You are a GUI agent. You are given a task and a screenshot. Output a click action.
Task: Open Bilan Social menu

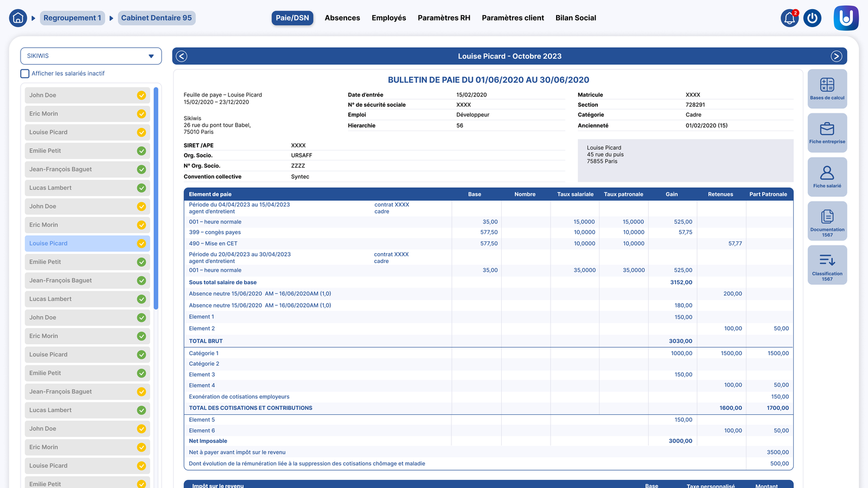576,18
